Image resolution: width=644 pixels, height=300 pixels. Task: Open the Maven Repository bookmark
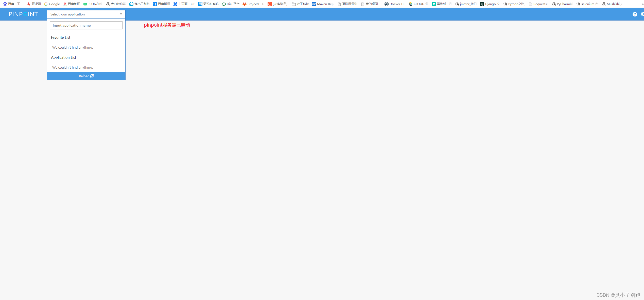tap(323, 4)
